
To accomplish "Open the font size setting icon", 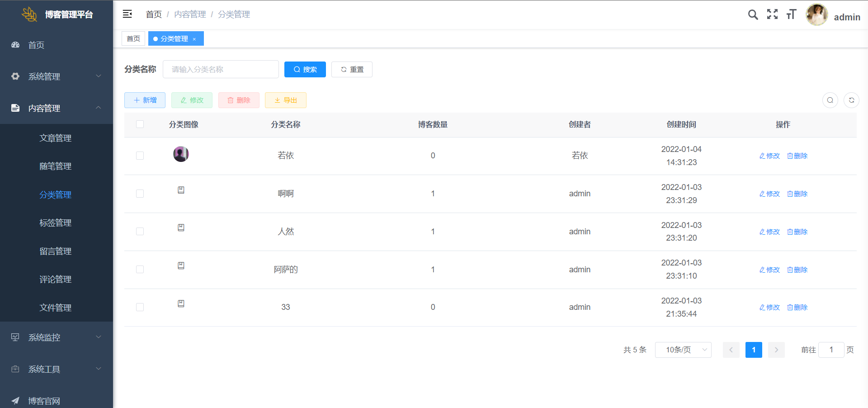I will (x=791, y=14).
